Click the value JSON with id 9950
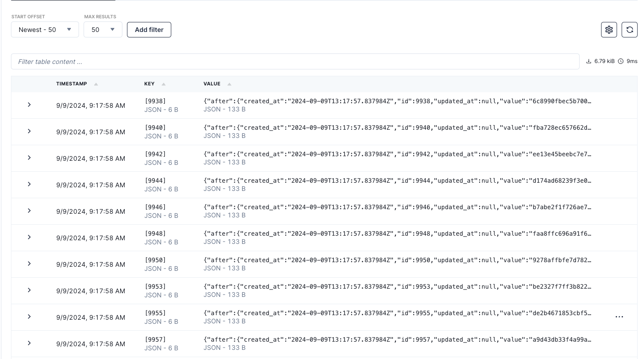The height and width of the screenshot is (359, 644). click(398, 260)
